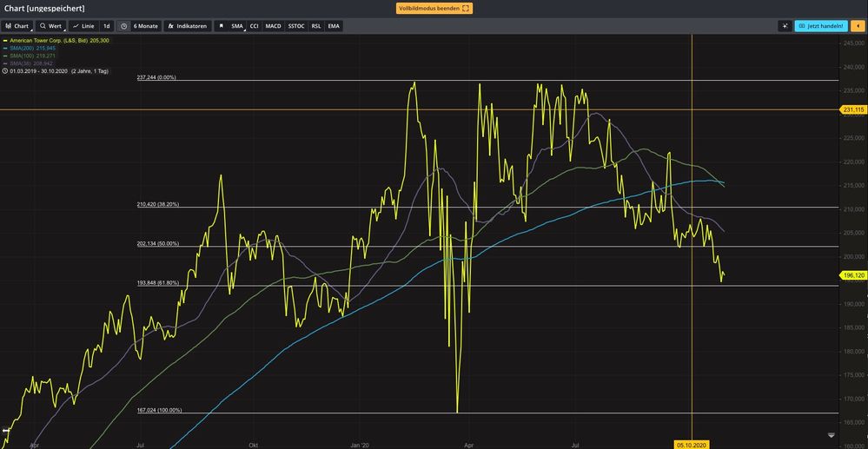
Task: Select the 6 Monate time range
Action: point(145,26)
